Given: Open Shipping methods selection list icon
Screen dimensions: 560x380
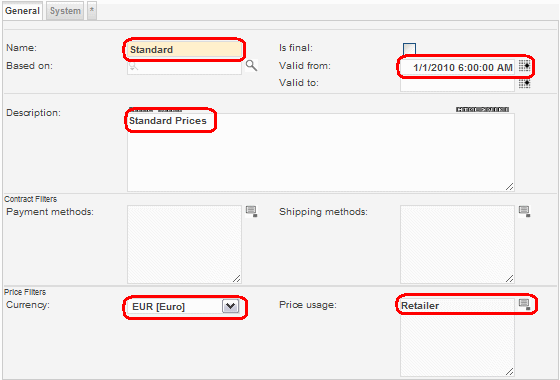Looking at the screenshot, I should click(524, 211).
